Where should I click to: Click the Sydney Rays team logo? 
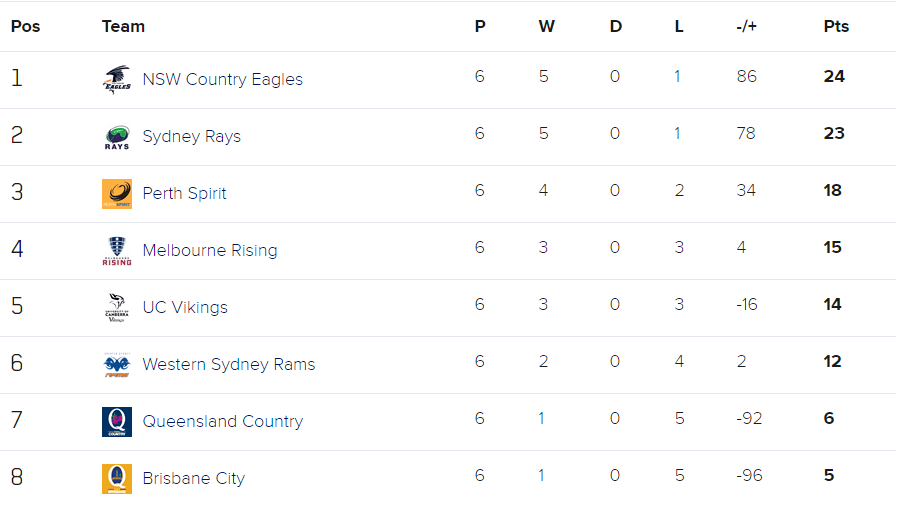tap(117, 136)
